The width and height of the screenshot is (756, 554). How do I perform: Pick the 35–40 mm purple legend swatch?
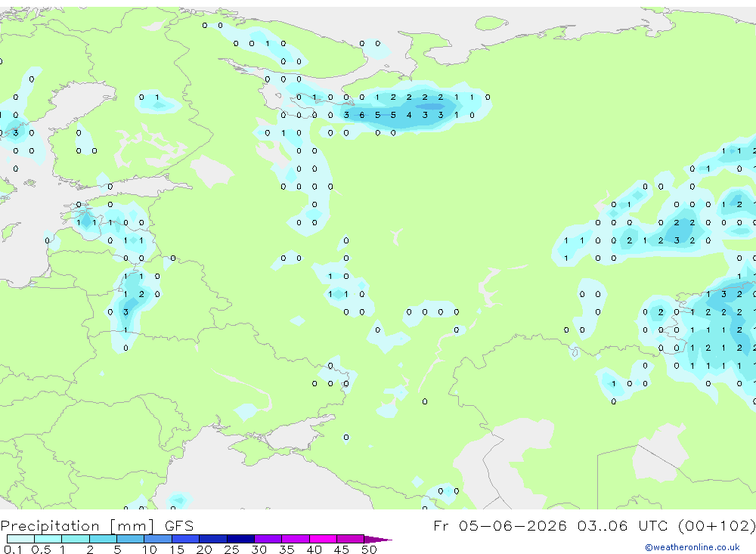(296, 539)
